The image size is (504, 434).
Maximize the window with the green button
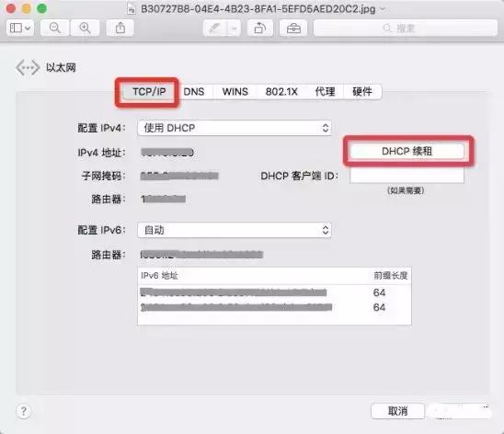coord(41,8)
